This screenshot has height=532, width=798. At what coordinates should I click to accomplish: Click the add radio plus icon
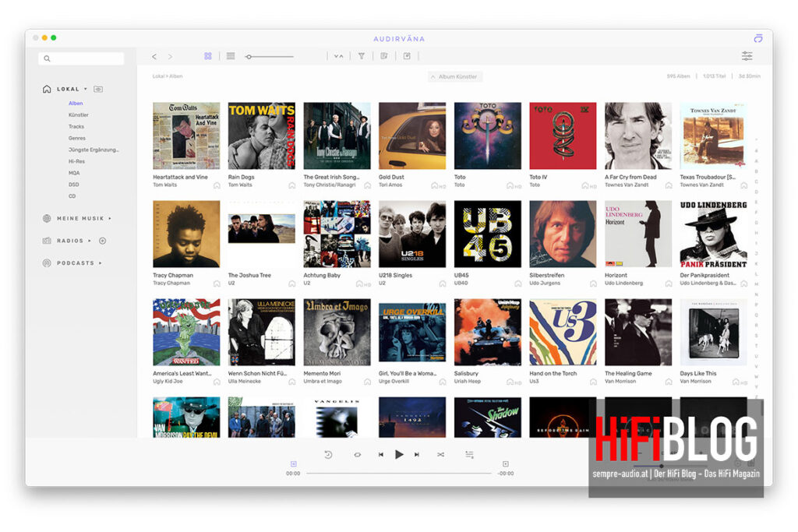[x=102, y=241]
